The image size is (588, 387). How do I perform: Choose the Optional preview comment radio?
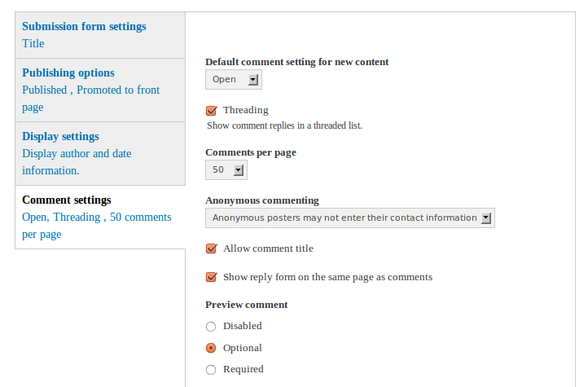(x=212, y=348)
